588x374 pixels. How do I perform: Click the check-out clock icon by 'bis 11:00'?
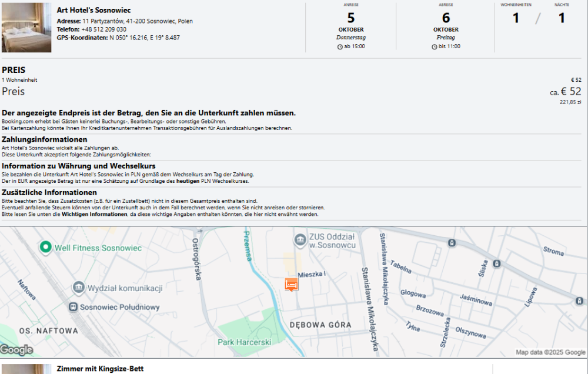[x=435, y=46]
